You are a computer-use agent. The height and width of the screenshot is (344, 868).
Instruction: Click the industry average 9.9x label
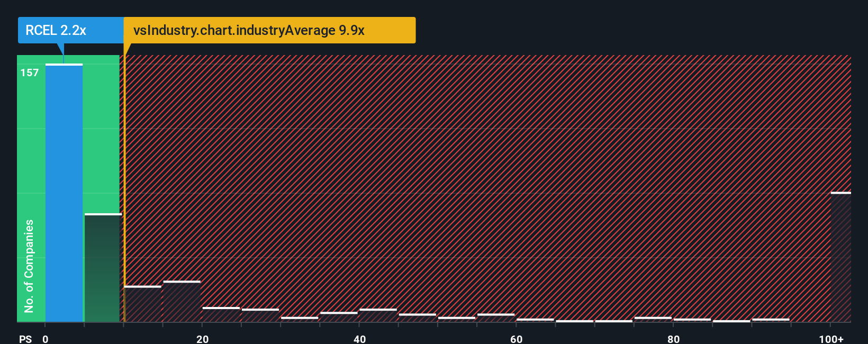[x=269, y=30]
